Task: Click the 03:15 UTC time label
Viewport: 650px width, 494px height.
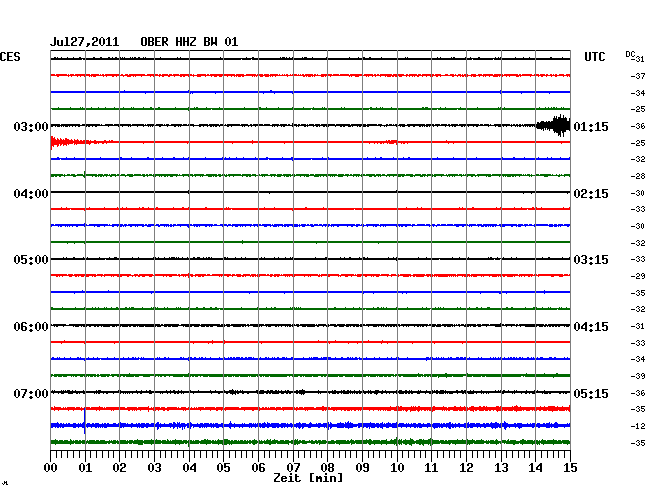Action: (591, 260)
